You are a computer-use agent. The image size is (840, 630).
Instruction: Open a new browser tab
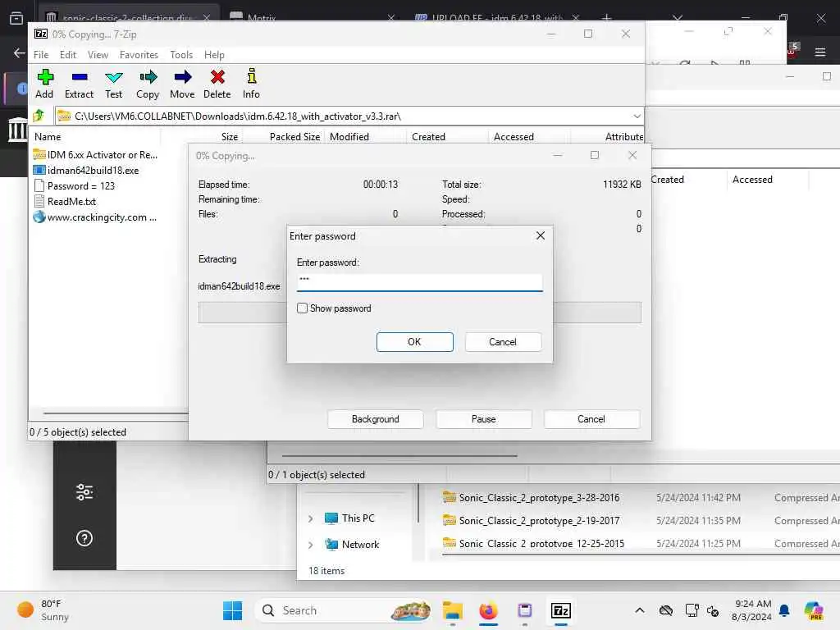click(606, 17)
